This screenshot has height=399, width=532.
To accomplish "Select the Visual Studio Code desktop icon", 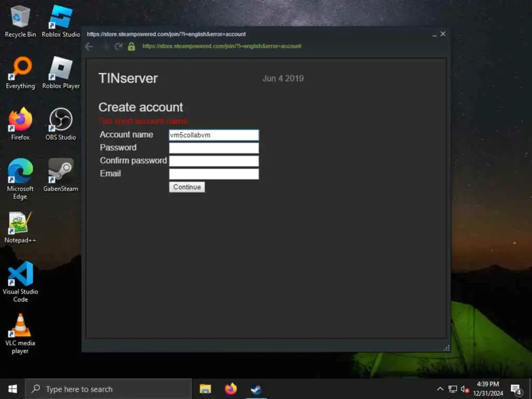I will click(x=20, y=282).
